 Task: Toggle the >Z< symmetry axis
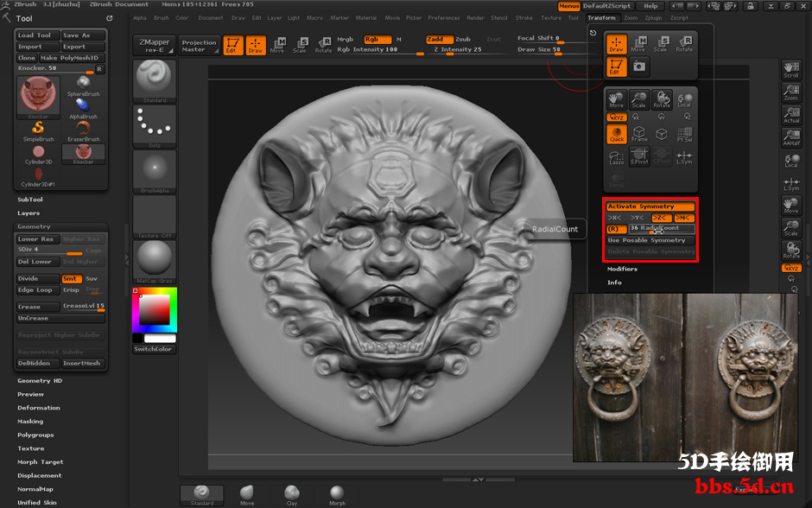tap(661, 218)
